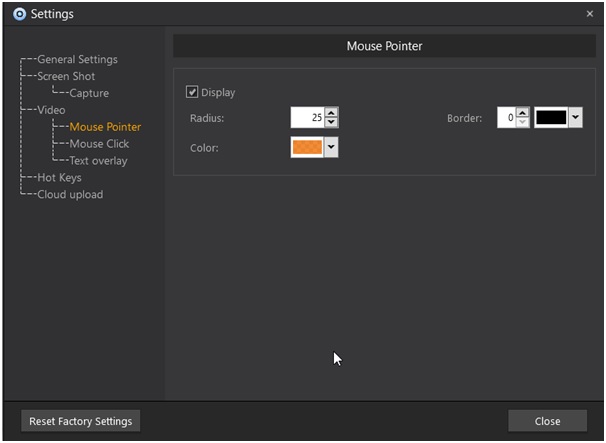Close the Settings window via X
606x443 pixels.
tap(589, 14)
